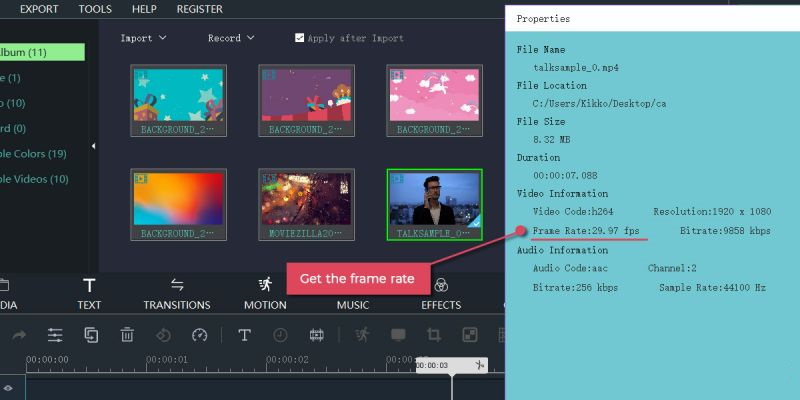Click the delete trash icon in toolbar
This screenshot has height=400, width=800.
click(x=127, y=335)
